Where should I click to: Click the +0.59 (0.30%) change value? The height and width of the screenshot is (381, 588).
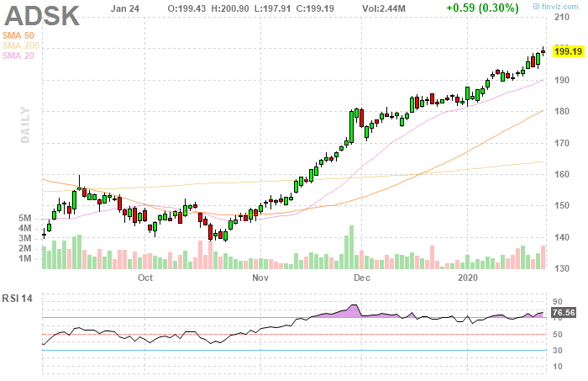tap(483, 8)
